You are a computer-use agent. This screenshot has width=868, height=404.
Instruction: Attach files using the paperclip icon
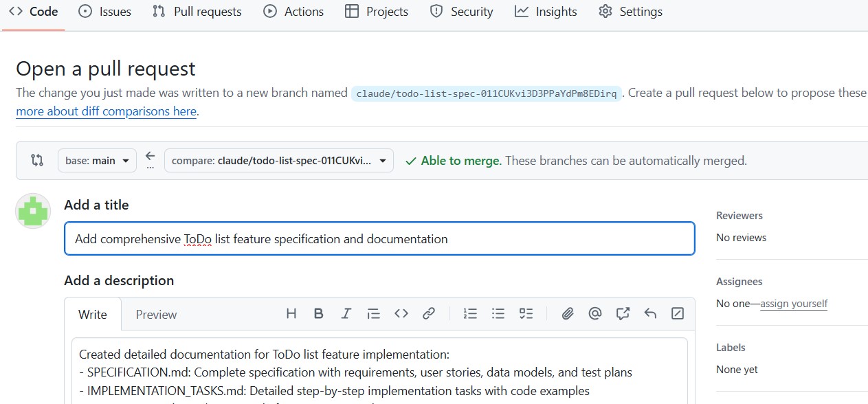coord(568,314)
